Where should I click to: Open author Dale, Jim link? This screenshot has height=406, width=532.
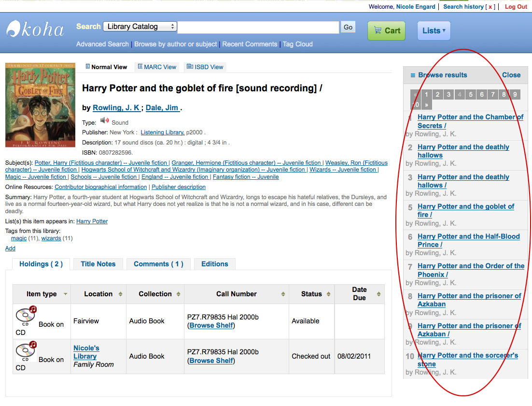tap(163, 108)
